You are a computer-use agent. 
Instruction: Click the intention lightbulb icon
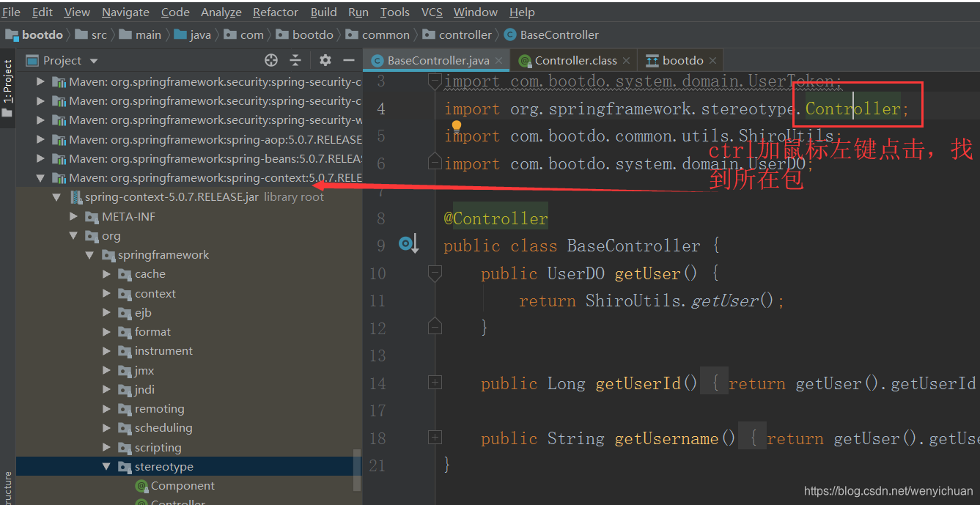click(x=456, y=127)
